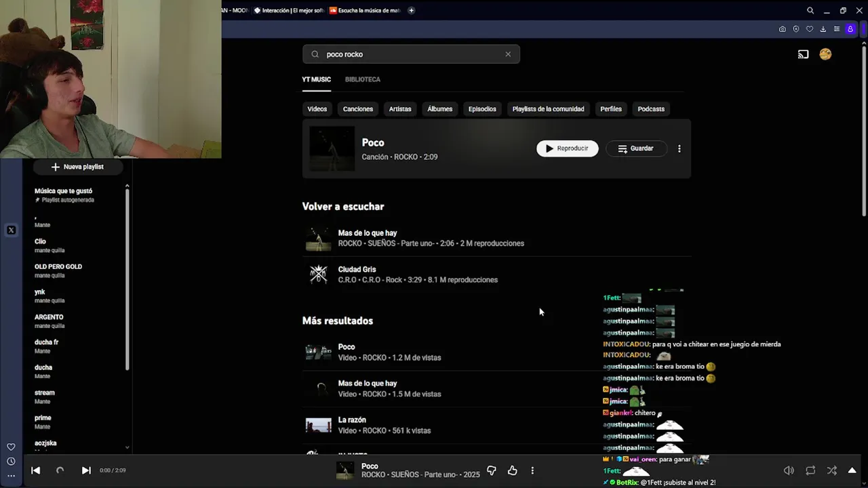The image size is (868, 488).
Task: Filter results by Videos
Action: tap(317, 108)
